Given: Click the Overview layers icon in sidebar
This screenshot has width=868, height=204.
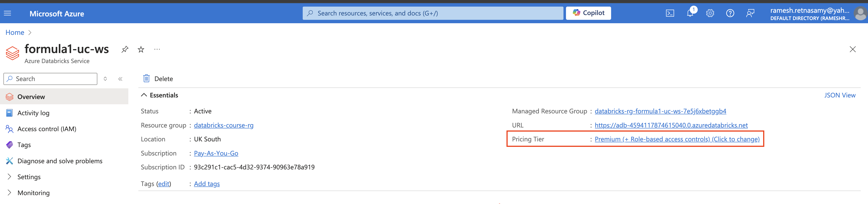Looking at the screenshot, I should coord(9,97).
